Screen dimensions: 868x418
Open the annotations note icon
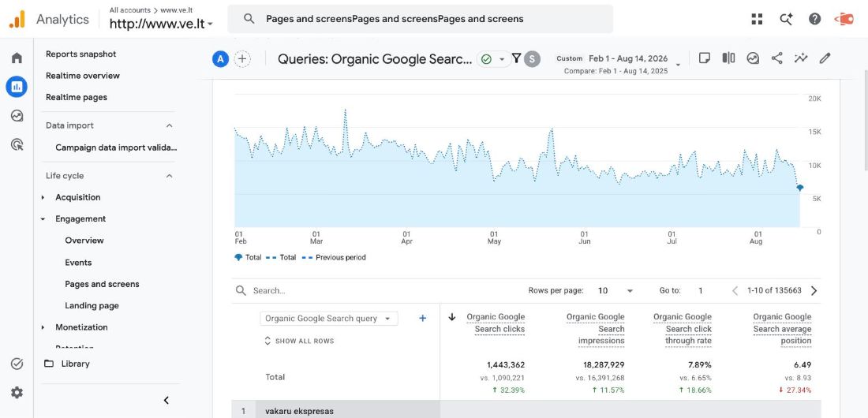pos(704,58)
